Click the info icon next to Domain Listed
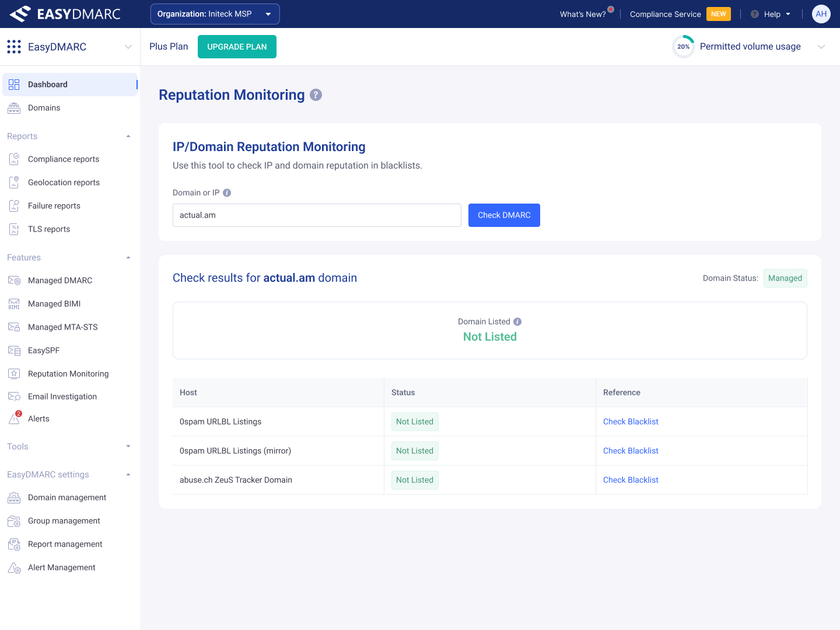The image size is (840, 630). pyautogui.click(x=517, y=322)
